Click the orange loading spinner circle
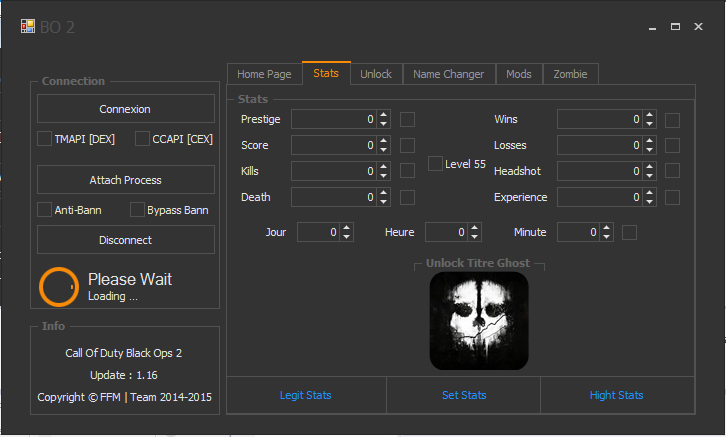Image resolution: width=726 pixels, height=437 pixels. coord(59,287)
